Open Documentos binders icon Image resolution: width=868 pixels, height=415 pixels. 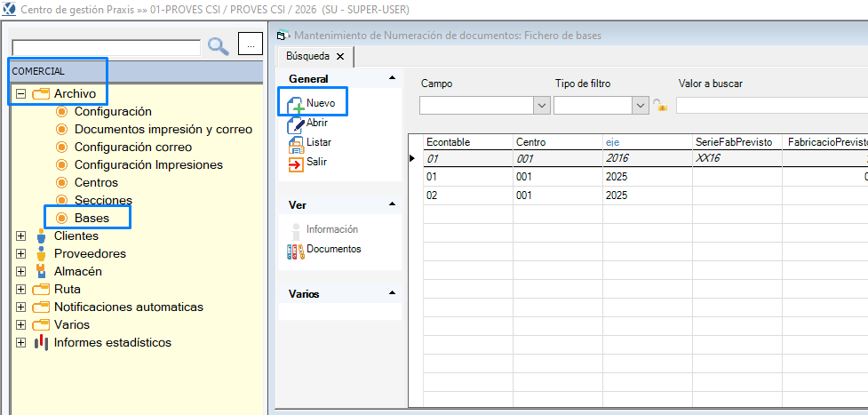[296, 251]
